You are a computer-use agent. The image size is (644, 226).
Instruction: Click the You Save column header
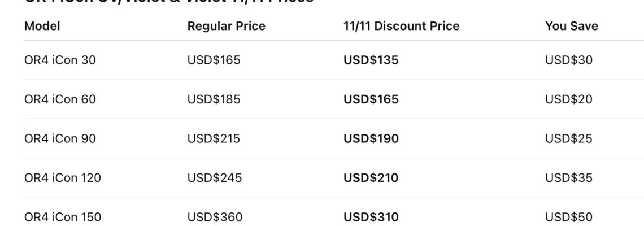(x=571, y=26)
